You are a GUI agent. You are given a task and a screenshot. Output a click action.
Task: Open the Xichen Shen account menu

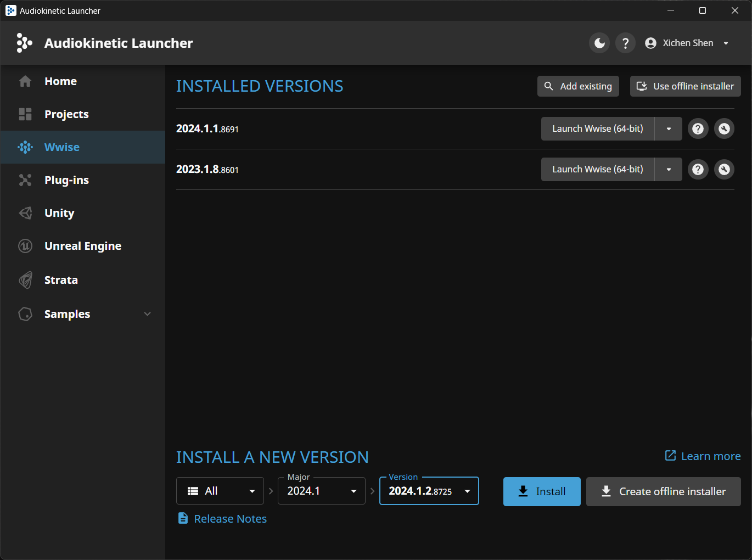(687, 43)
